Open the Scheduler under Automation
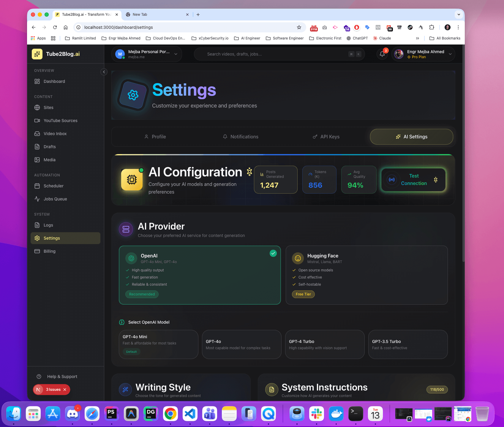Image resolution: width=504 pixels, height=427 pixels. [53, 186]
